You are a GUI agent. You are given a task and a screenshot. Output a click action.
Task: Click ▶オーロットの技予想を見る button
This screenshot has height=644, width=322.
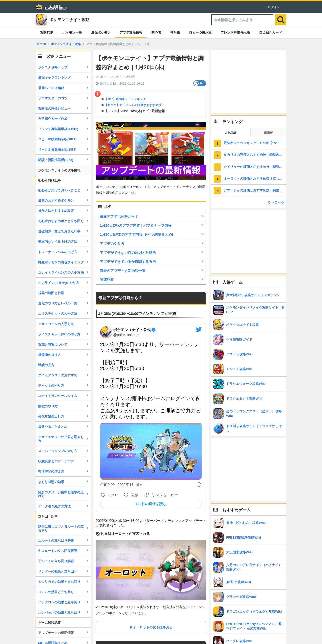click(x=151, y=627)
